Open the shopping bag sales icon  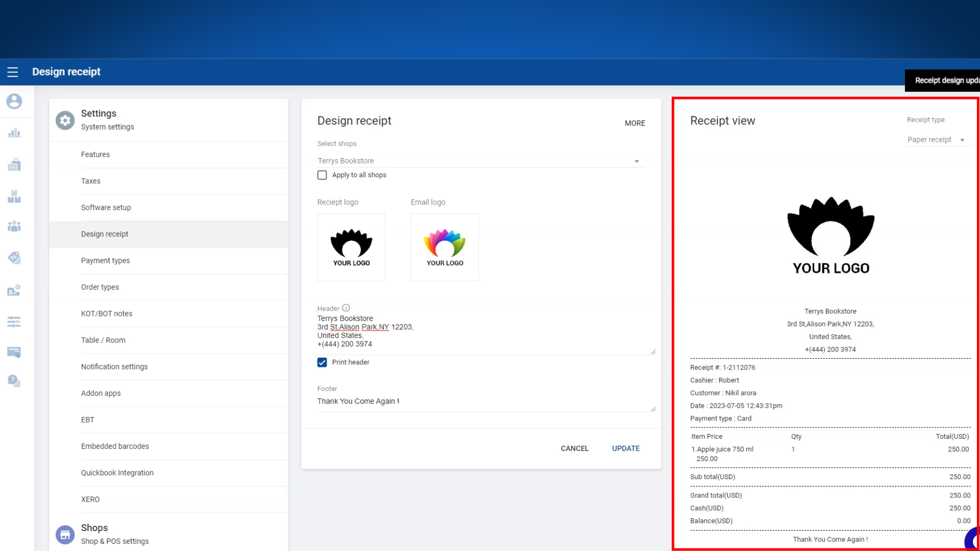[x=14, y=165]
